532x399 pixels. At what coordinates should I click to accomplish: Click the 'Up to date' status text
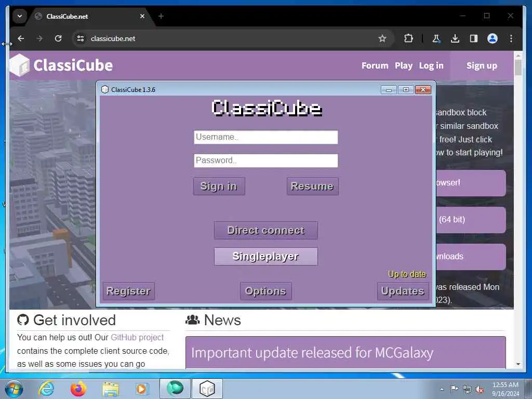(407, 274)
